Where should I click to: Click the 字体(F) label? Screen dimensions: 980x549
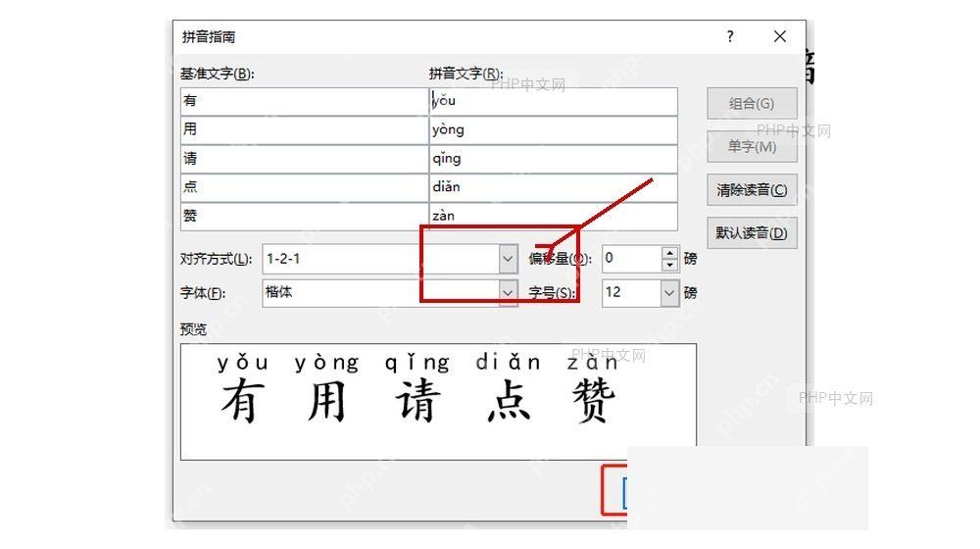[x=203, y=292]
